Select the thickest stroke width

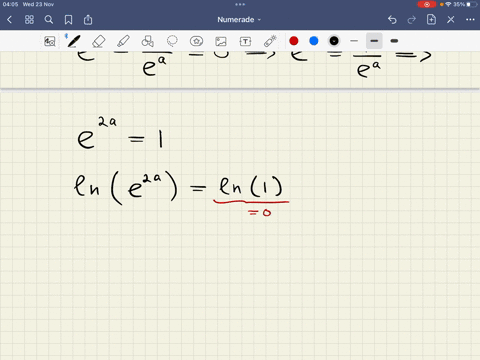[x=394, y=41]
